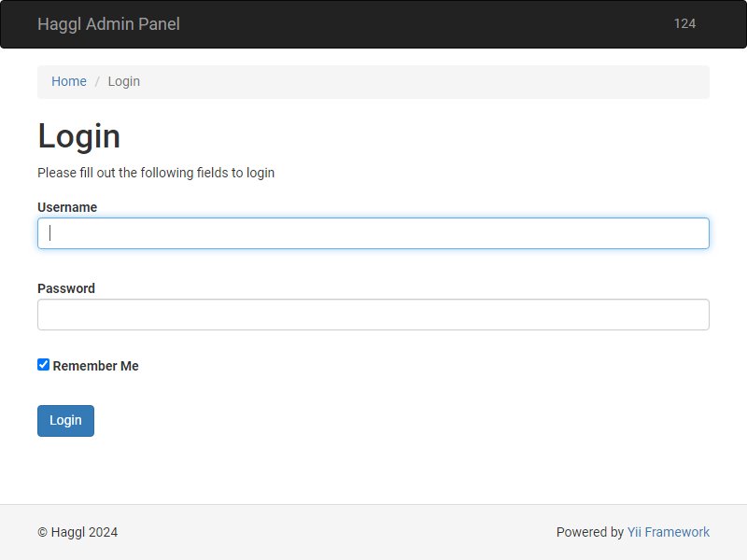This screenshot has width=747, height=560.
Task: Open the Haggl Admin Panel brand link
Action: point(108,24)
